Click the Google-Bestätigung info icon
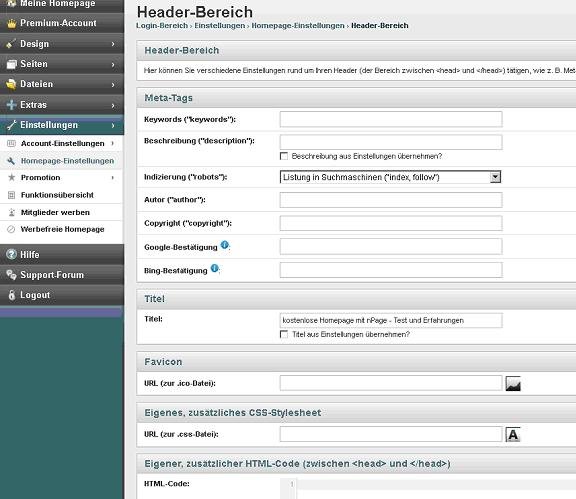The width and height of the screenshot is (576, 499). click(224, 245)
